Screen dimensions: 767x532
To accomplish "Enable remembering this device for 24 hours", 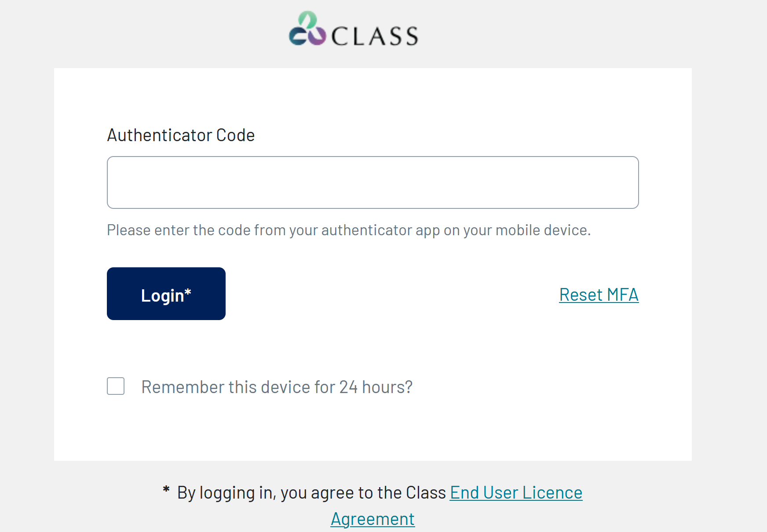I will (x=116, y=386).
